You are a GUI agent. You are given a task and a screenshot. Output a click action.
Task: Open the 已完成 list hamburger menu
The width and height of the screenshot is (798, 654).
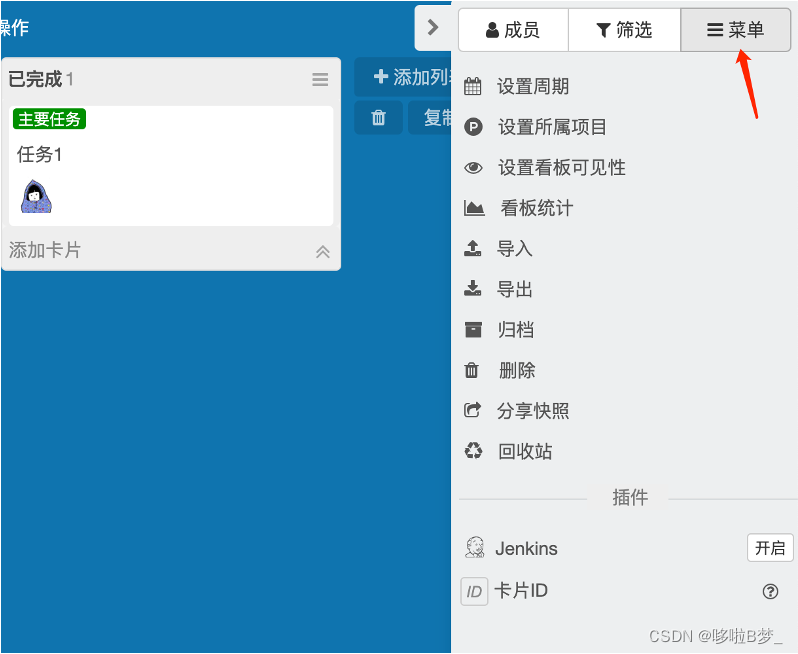(x=320, y=79)
